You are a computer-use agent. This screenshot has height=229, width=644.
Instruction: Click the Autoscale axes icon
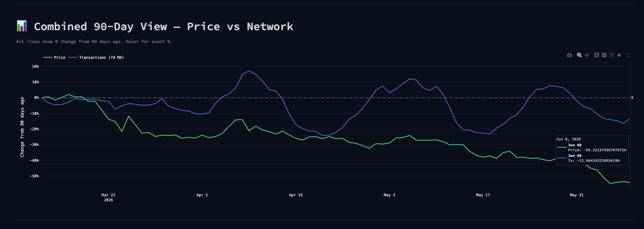(x=611, y=55)
